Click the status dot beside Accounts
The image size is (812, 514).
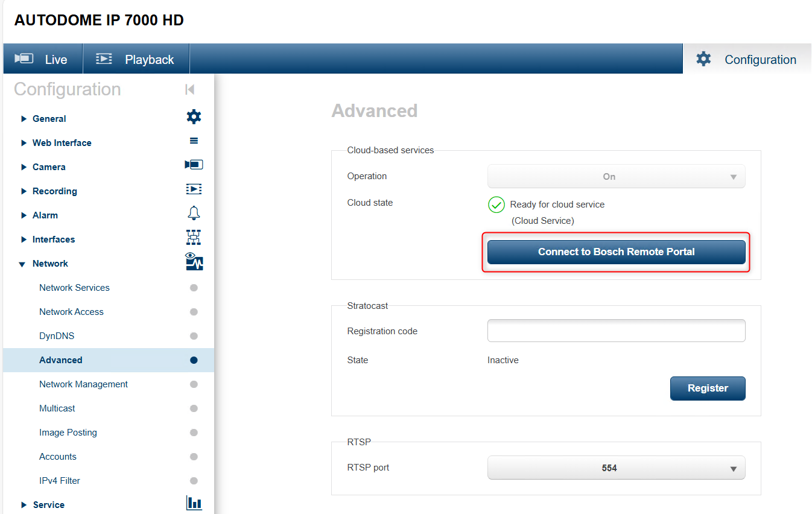tap(194, 457)
